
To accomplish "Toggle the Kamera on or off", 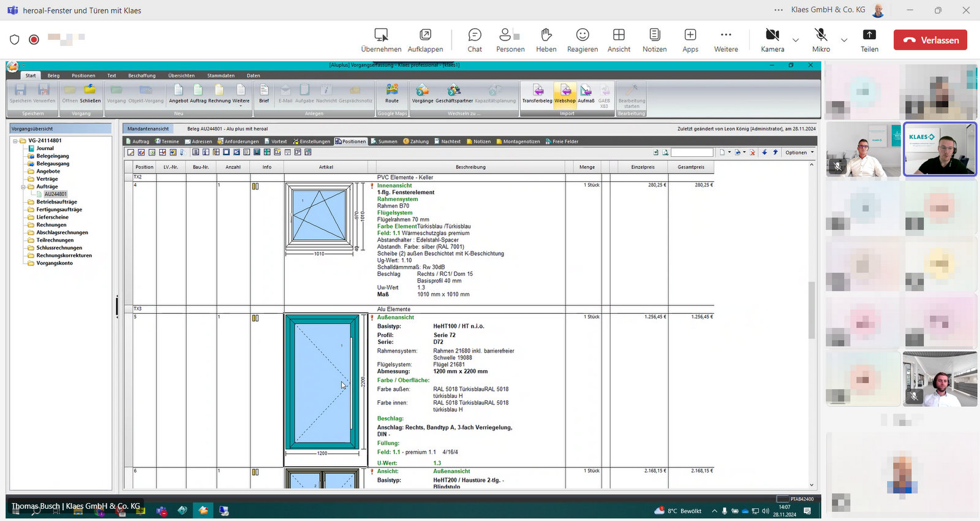I will tap(772, 40).
